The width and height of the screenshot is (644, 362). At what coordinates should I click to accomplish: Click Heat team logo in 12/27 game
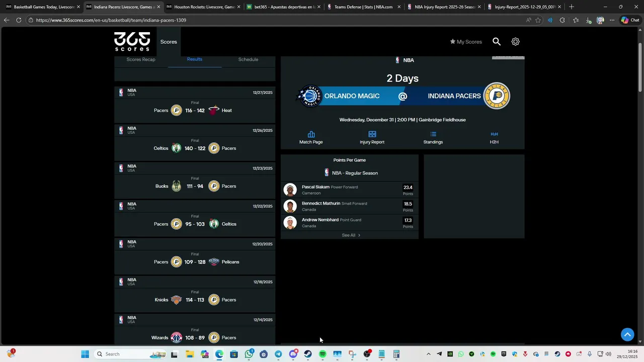pyautogui.click(x=214, y=111)
